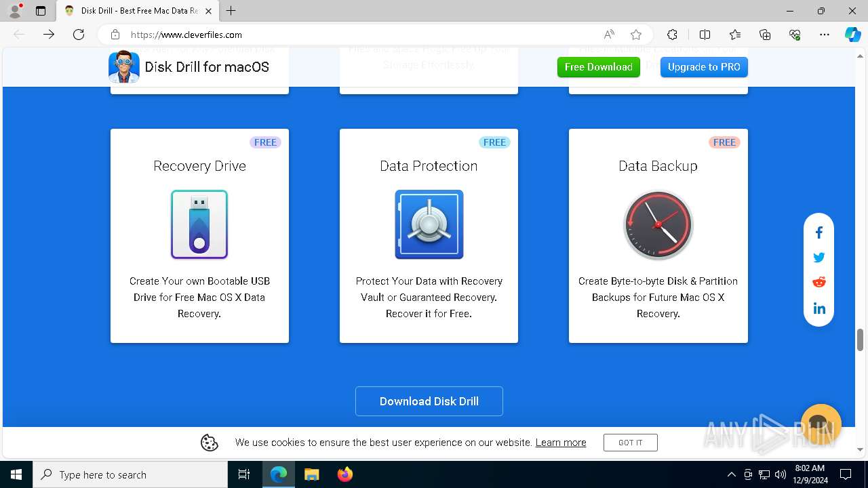Click the cookie icon in banner
The image size is (868, 488).
pos(210,443)
